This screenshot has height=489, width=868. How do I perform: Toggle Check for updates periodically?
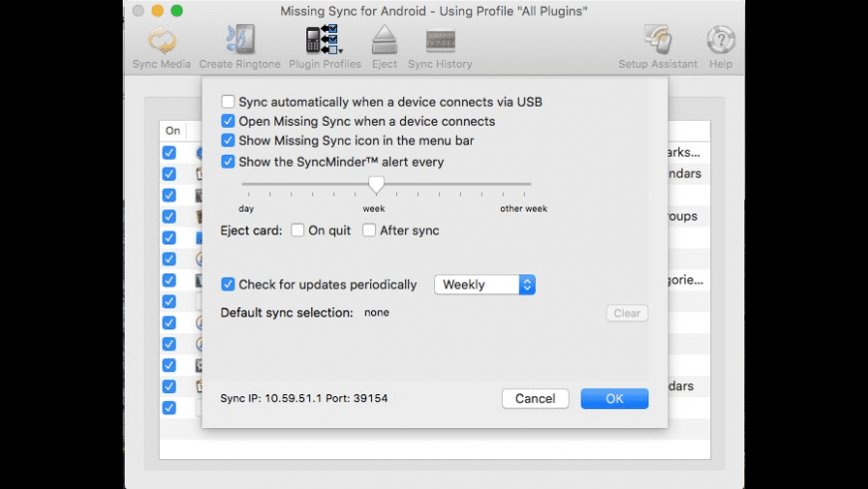[227, 284]
